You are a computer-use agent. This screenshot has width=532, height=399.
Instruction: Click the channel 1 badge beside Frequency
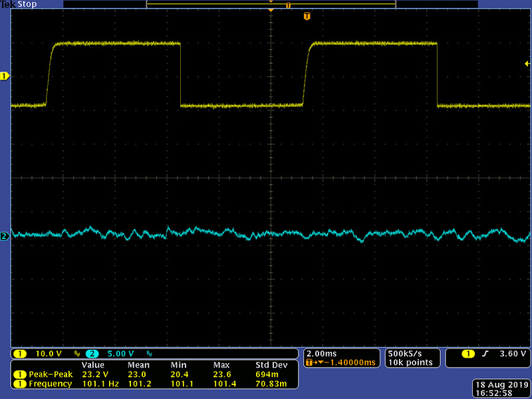tap(21, 384)
